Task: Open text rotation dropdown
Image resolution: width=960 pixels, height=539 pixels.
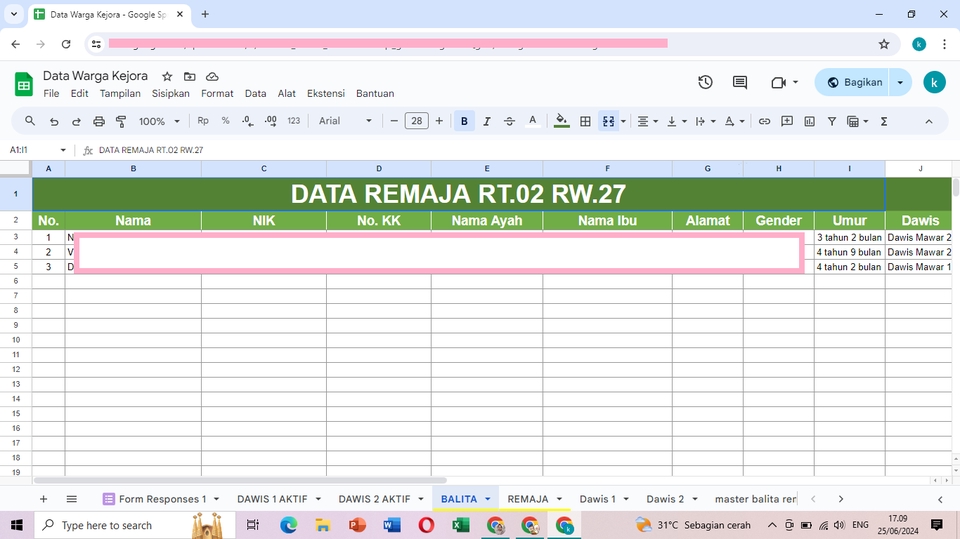Action: coord(734,121)
